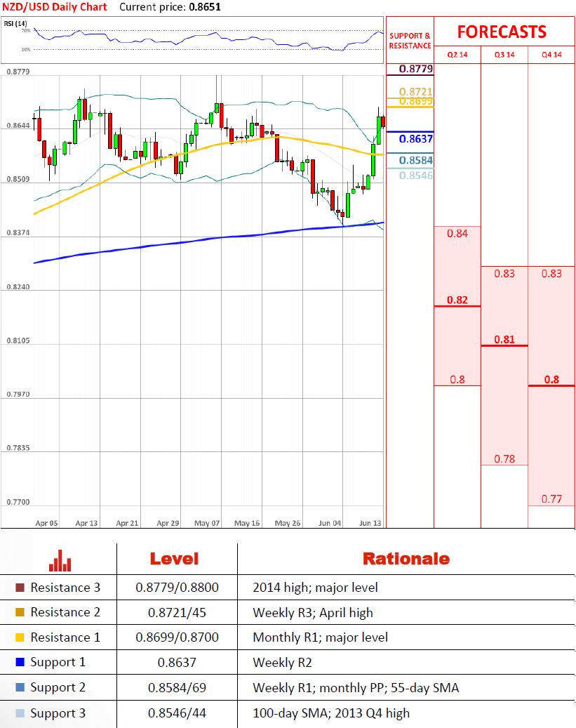Select the Support 3 row label

[x=58, y=713]
